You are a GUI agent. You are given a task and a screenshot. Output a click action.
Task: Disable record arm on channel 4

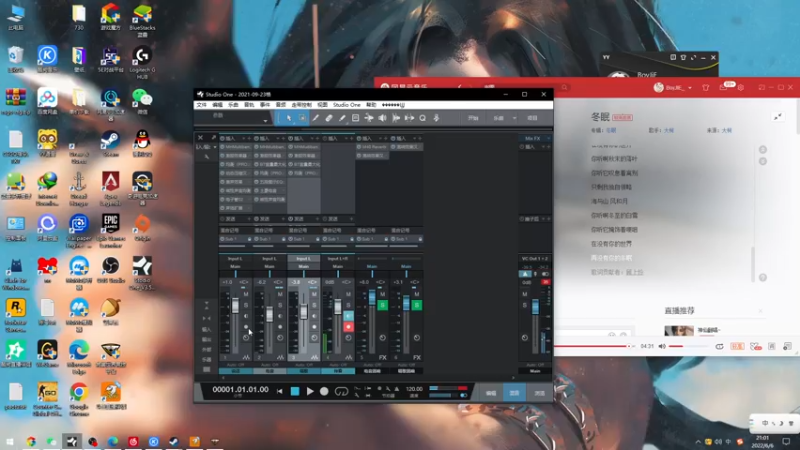(348, 327)
